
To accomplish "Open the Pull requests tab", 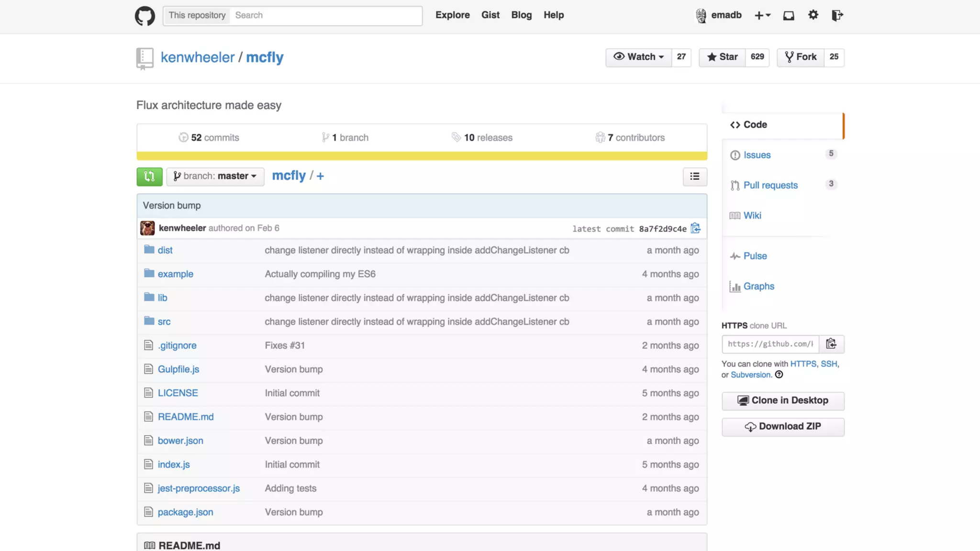I will point(770,186).
